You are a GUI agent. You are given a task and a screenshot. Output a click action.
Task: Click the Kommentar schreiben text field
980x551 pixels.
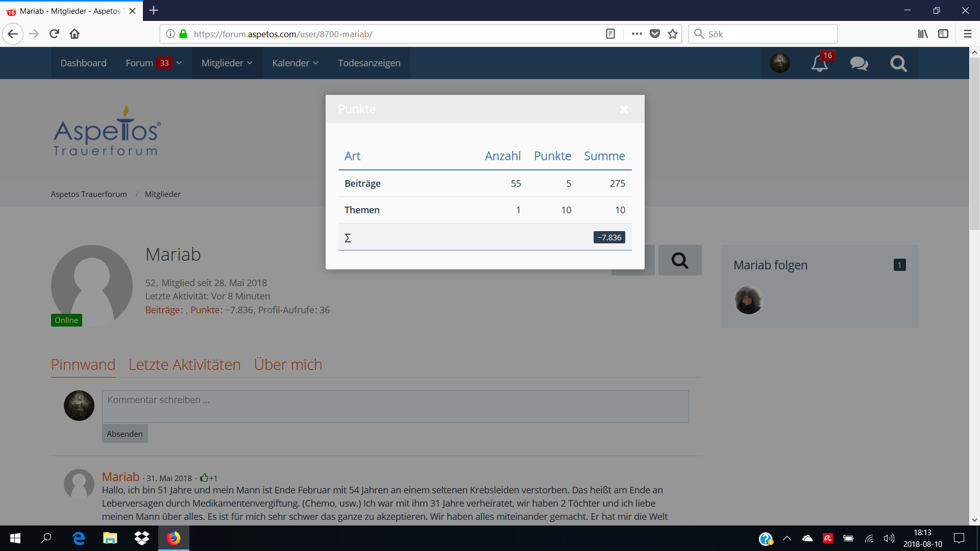395,407
